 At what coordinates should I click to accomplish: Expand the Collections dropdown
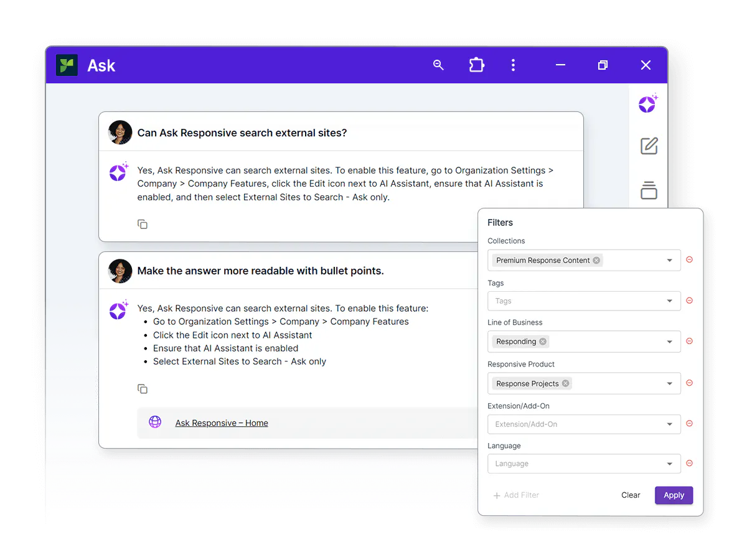point(670,260)
